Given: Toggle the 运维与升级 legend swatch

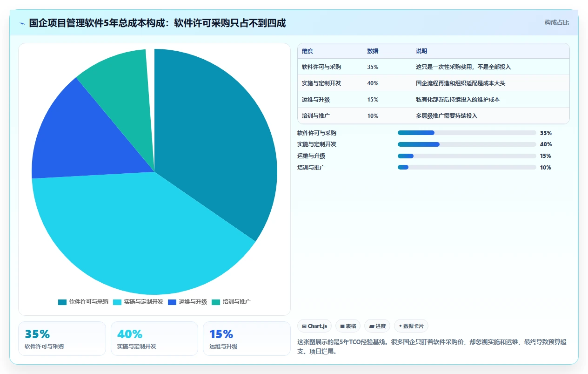Looking at the screenshot, I should coord(172,302).
